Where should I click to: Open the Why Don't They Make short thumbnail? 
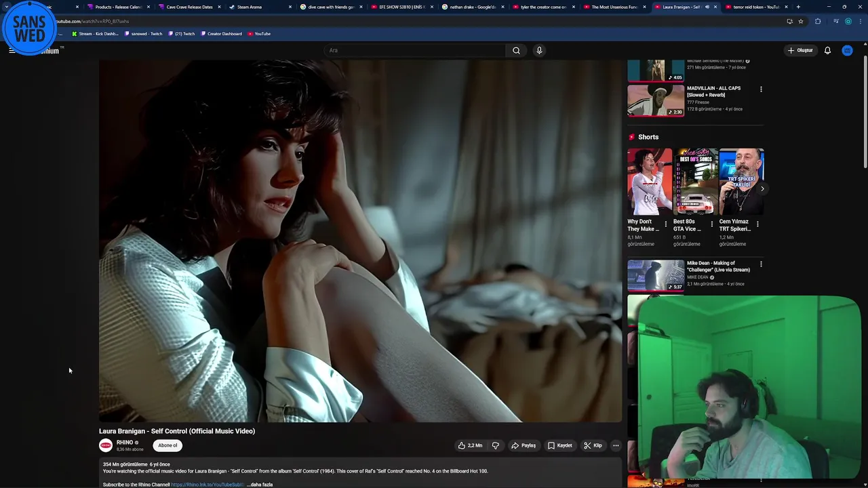(x=650, y=181)
